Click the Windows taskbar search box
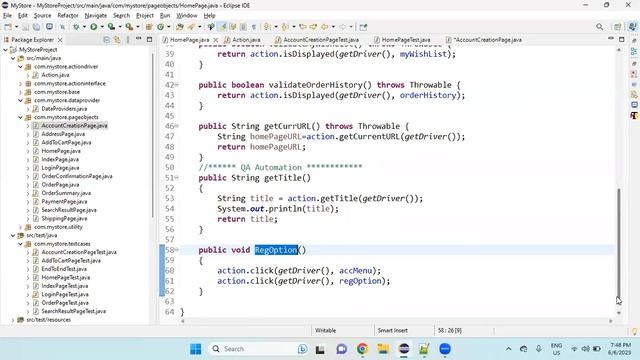Viewport: 640px width, 360px height. [x=259, y=349]
